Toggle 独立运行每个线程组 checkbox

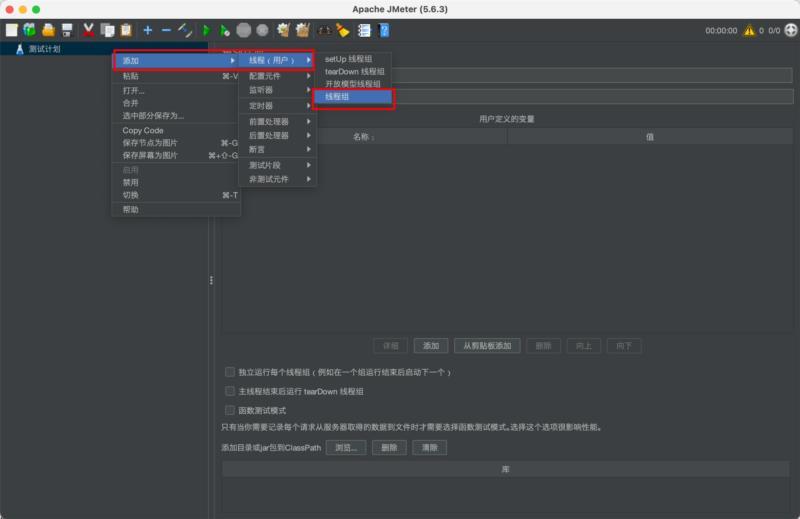coord(230,372)
